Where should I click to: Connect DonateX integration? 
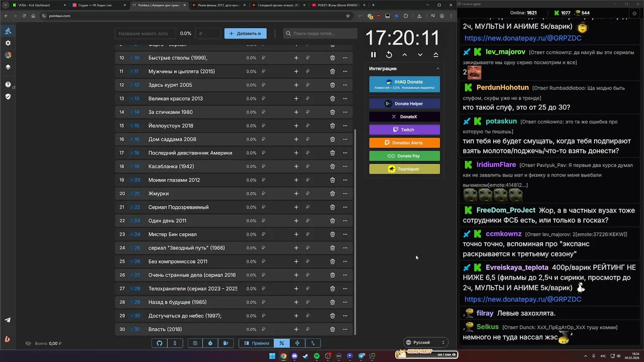(x=405, y=117)
